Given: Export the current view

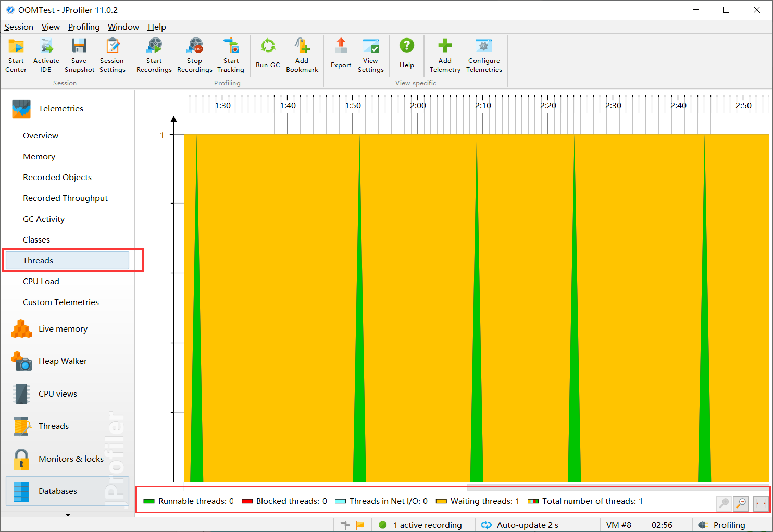Looking at the screenshot, I should (x=341, y=53).
